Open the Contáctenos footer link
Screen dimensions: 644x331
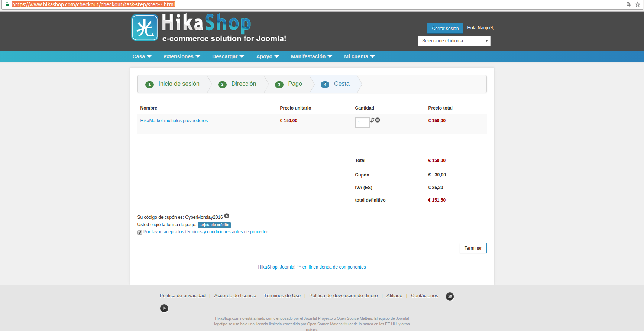pyautogui.click(x=424, y=296)
